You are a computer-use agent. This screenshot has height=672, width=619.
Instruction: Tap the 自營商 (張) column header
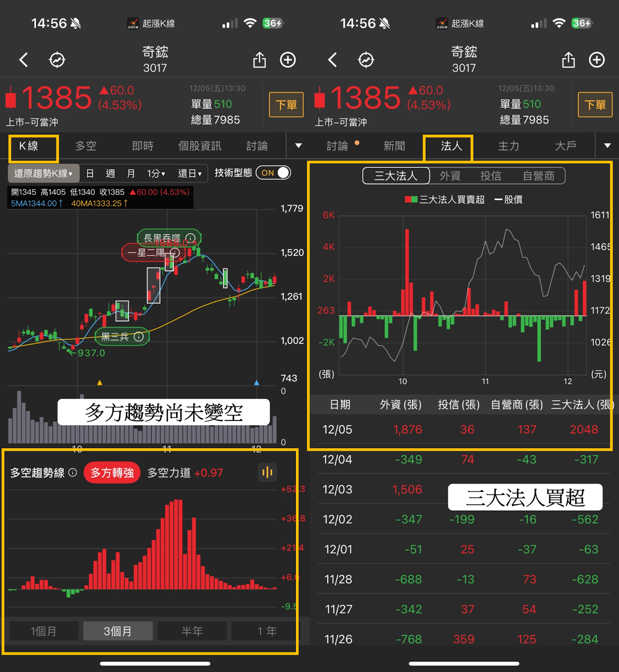point(517,405)
